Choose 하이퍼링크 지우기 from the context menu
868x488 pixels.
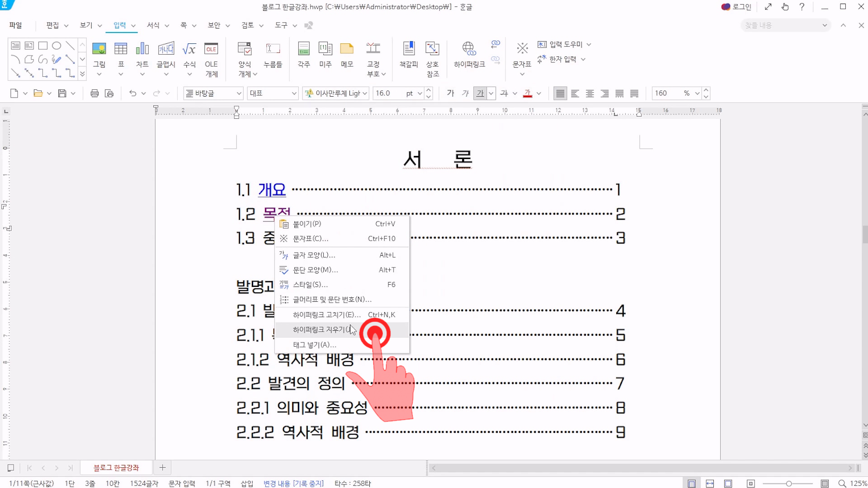tap(321, 330)
